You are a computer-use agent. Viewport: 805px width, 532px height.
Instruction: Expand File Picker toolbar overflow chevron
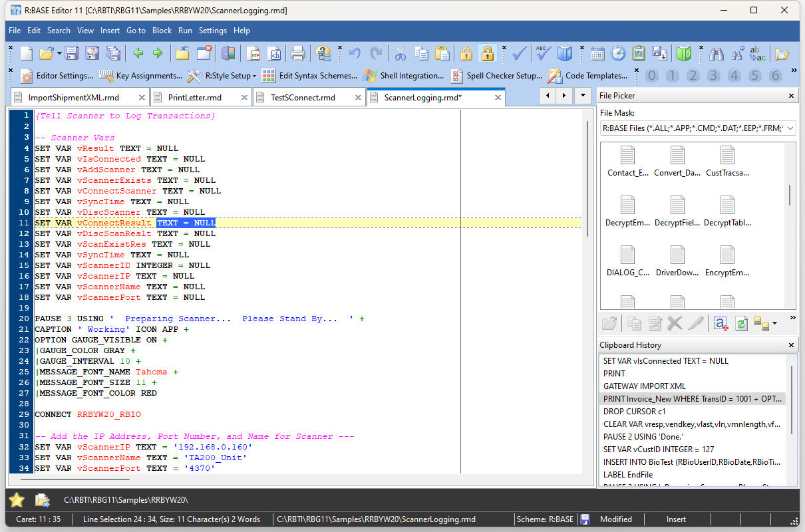pos(792,319)
